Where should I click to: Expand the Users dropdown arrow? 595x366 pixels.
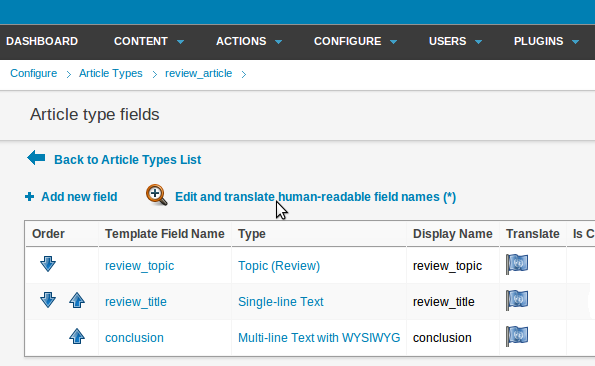(x=479, y=42)
